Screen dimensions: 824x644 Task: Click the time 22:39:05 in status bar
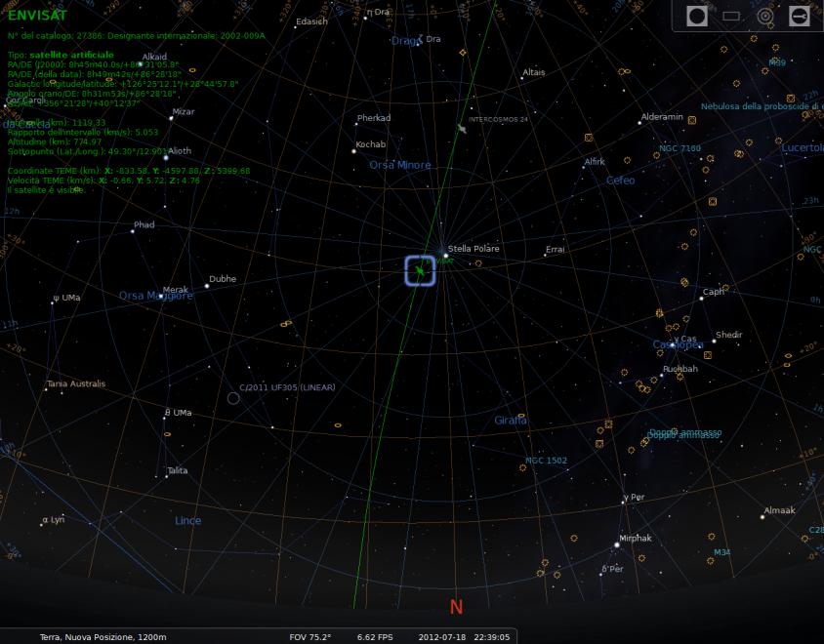pos(492,637)
